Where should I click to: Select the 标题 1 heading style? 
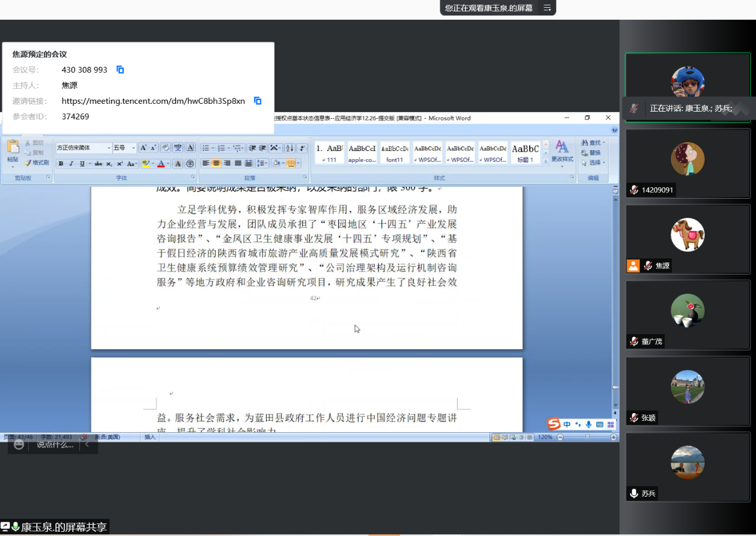coord(525,153)
